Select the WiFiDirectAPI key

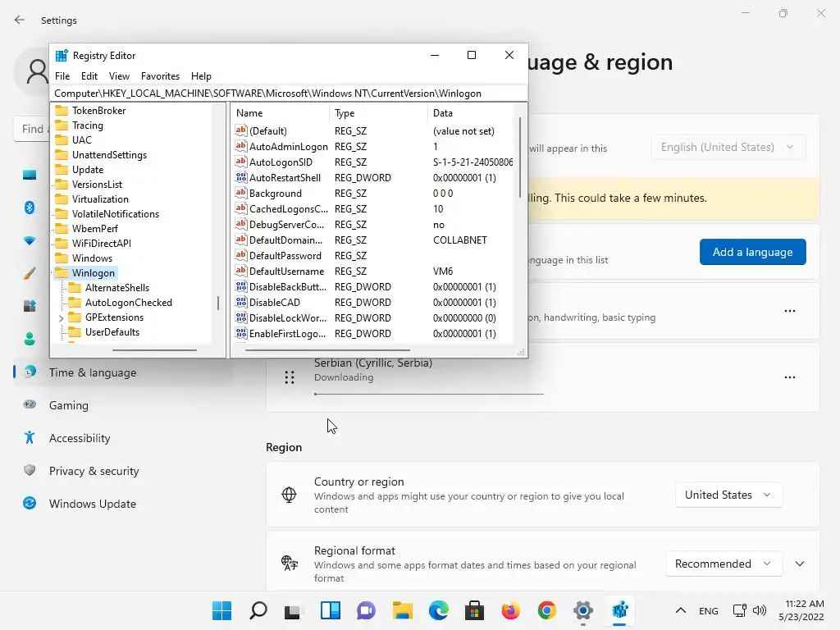tap(101, 243)
